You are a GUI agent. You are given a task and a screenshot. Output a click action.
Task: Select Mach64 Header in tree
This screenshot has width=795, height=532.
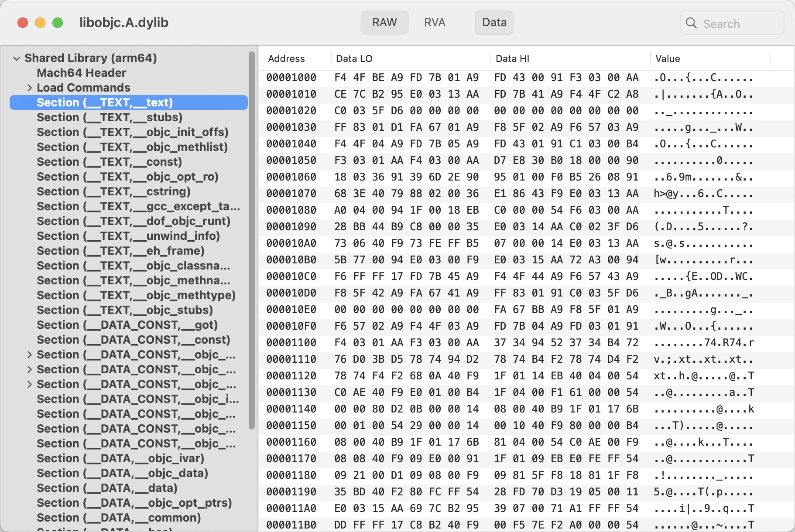[x=81, y=73]
